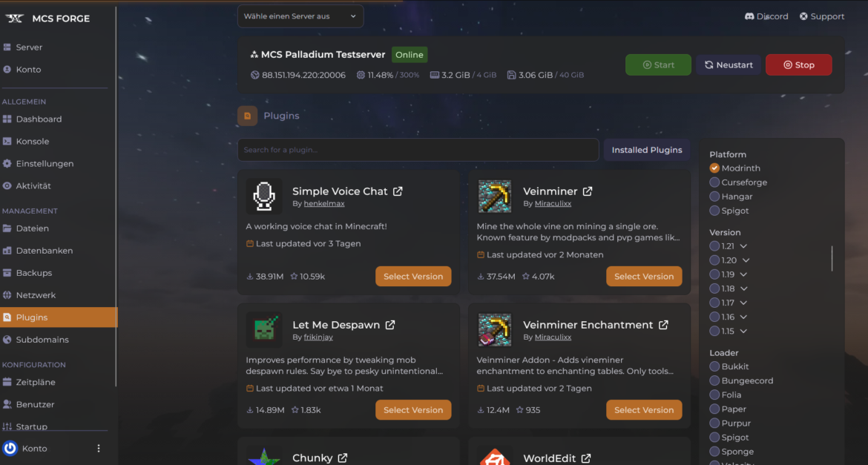The image size is (868, 465).
Task: Click the Dashboard grid icon in sidebar
Action: tap(7, 119)
